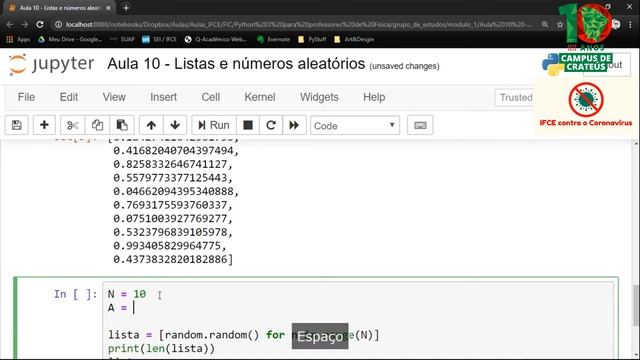Open the Q-Acadêmico Web bookmark
Image resolution: width=640 pixels, height=360 pixels.
coord(216,39)
